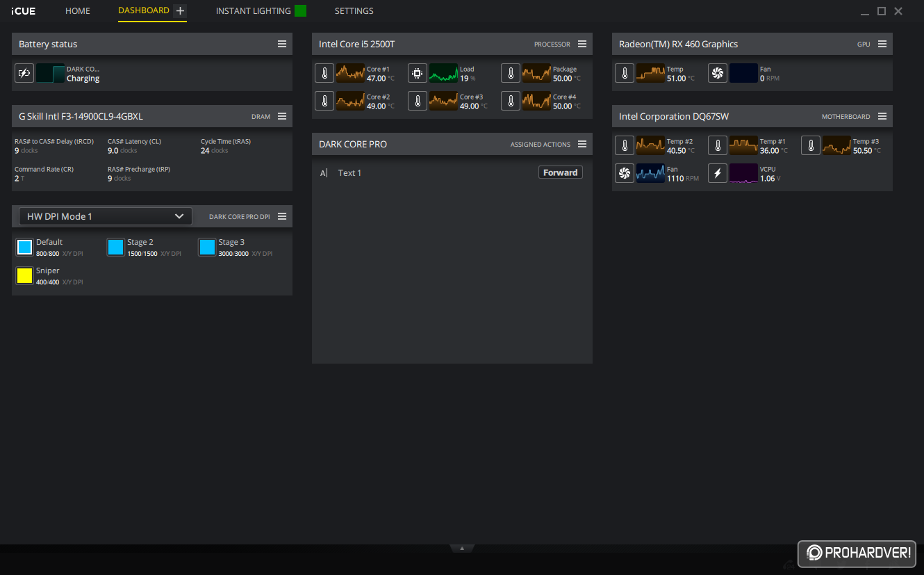Click the green Instant Lighting color box
The width and height of the screenshot is (924, 575).
click(300, 10)
